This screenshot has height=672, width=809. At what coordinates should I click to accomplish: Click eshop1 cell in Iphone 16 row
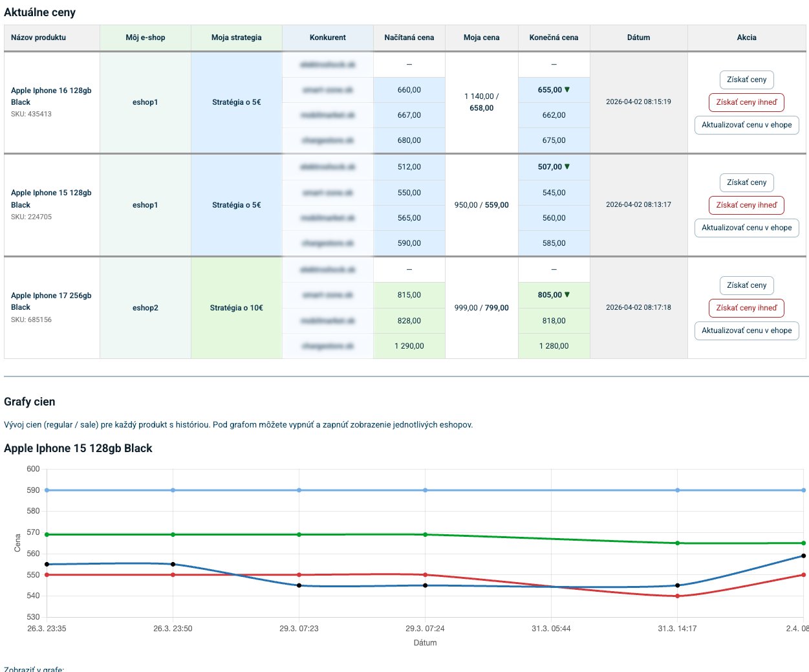(x=146, y=102)
